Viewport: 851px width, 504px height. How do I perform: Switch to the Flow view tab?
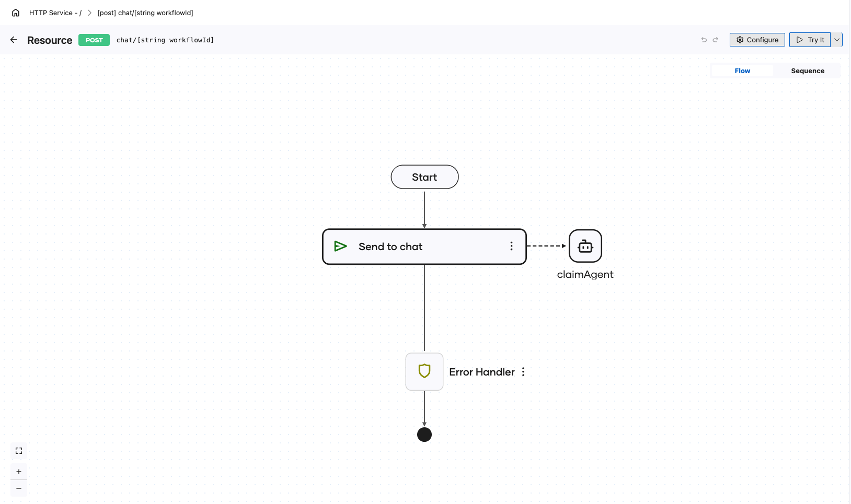pos(742,71)
